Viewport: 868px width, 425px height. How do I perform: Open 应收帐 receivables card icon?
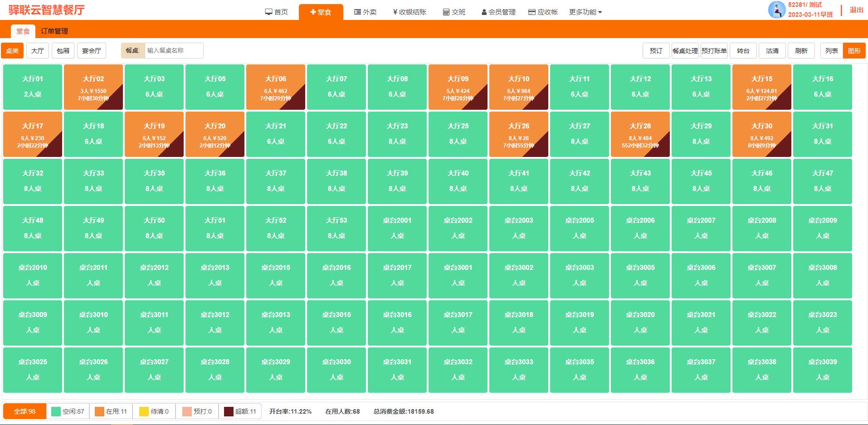click(x=532, y=12)
